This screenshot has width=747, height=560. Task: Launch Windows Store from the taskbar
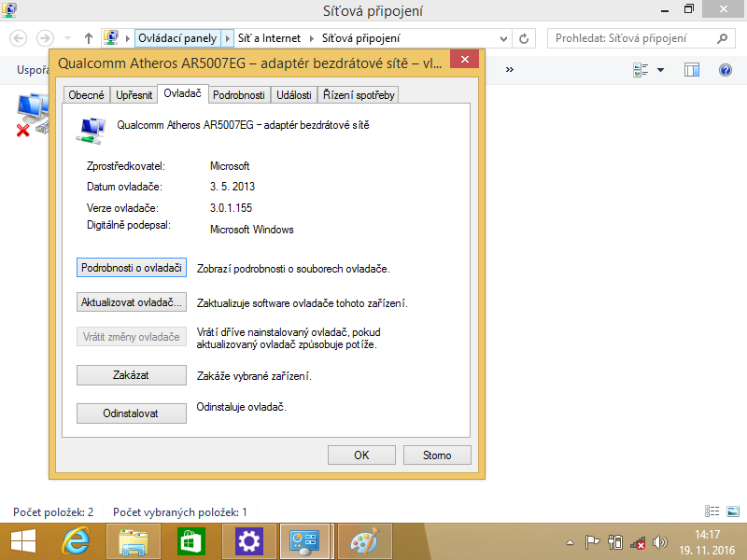190,540
